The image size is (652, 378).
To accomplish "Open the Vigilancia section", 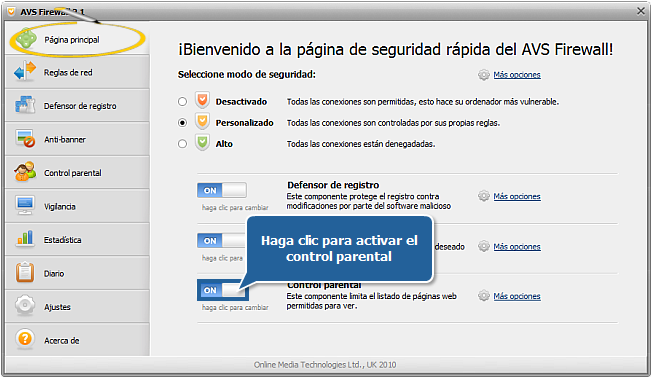I will [x=77, y=206].
